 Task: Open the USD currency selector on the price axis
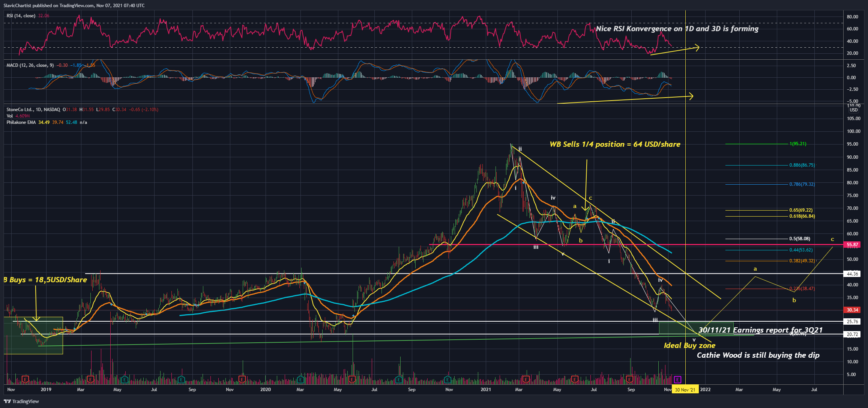tap(853, 110)
